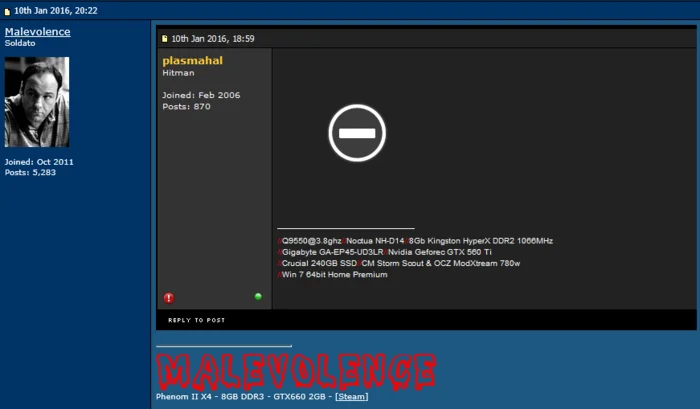Click the blocked image placeholder icon
This screenshot has height=409, width=700.
tap(357, 133)
